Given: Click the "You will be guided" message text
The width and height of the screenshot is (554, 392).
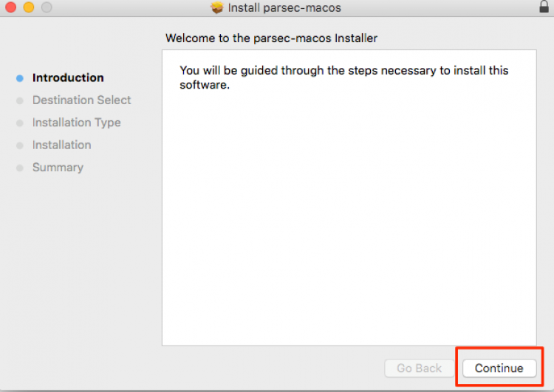Looking at the screenshot, I should 343,78.
